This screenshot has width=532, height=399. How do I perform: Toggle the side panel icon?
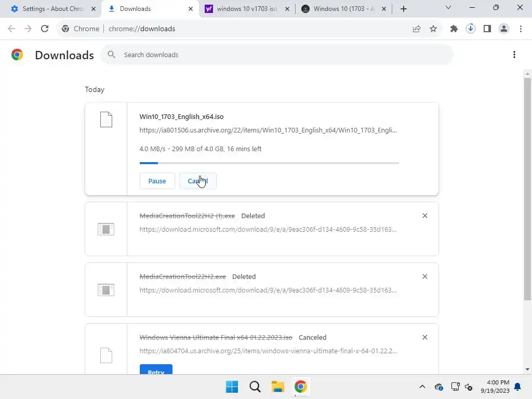pyautogui.click(x=487, y=29)
